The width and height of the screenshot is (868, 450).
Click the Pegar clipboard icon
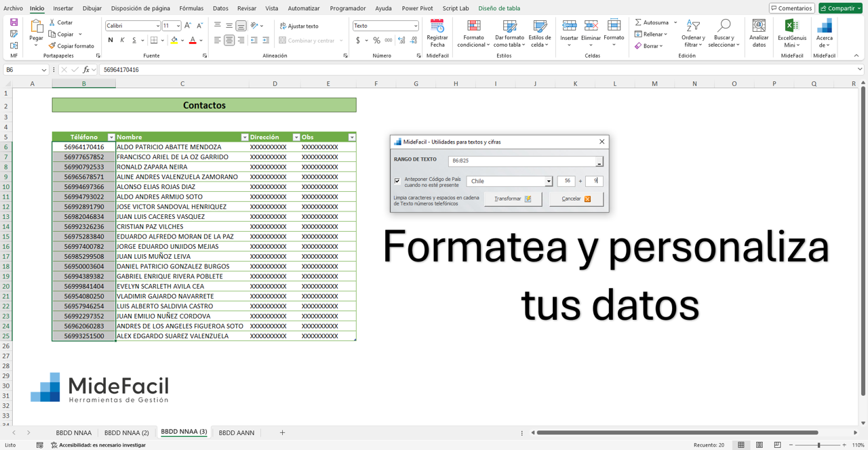coord(36,26)
